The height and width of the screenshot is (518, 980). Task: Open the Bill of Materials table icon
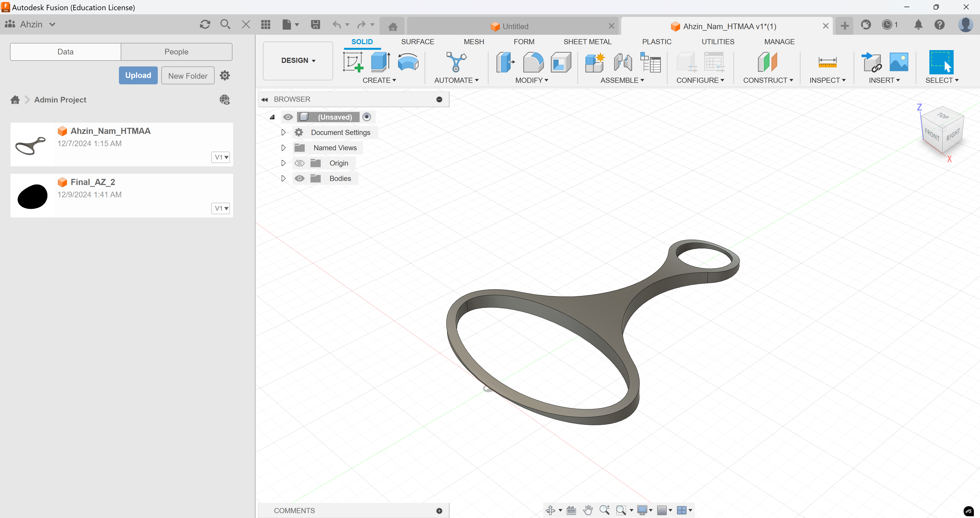(x=651, y=62)
